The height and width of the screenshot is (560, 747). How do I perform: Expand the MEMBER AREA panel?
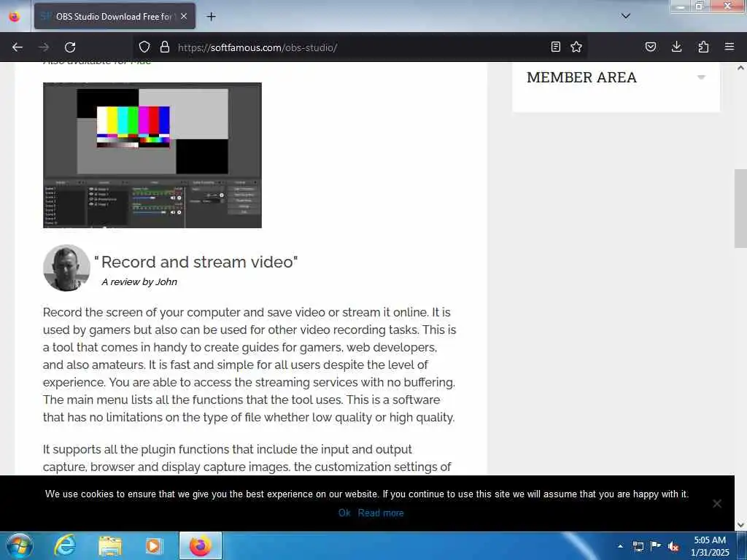701,77
